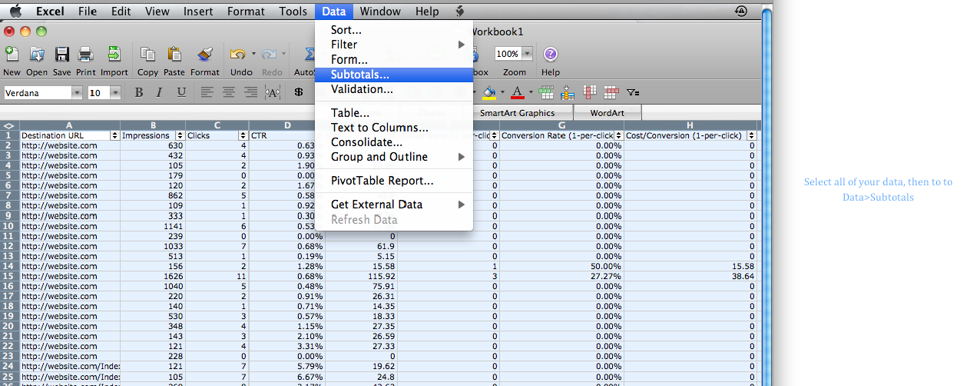Open the font color dropdown arrow
The image size is (980, 386).
click(x=530, y=92)
